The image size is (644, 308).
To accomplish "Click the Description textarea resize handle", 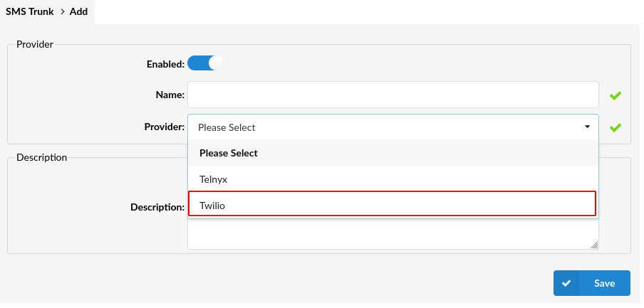I will (594, 245).
